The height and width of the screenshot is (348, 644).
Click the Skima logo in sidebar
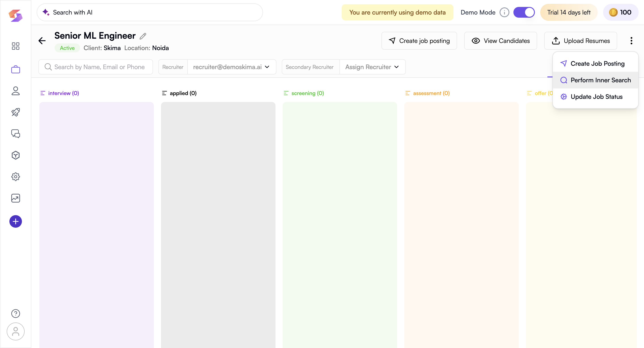(15, 15)
